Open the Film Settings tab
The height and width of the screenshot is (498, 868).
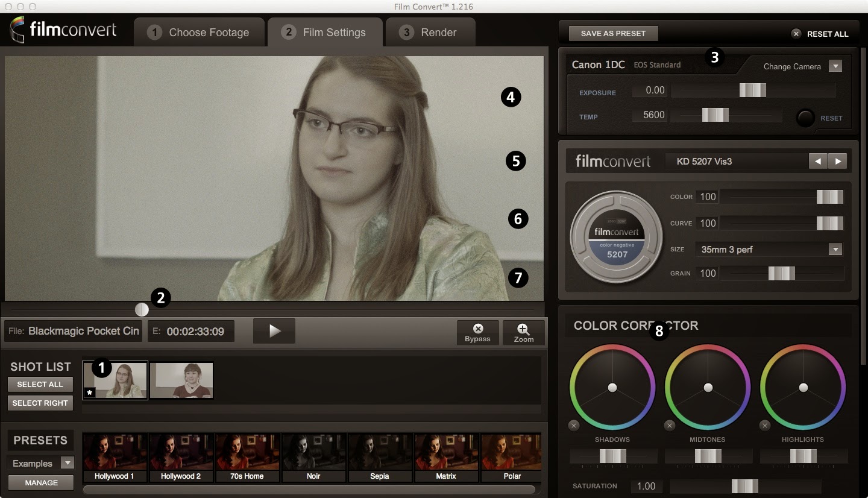point(324,33)
